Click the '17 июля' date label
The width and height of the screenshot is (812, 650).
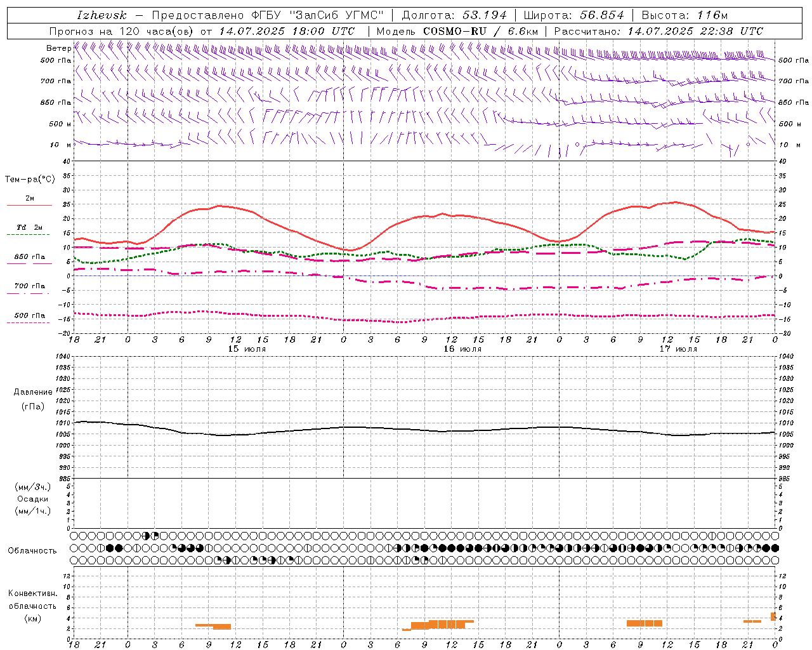point(678,349)
